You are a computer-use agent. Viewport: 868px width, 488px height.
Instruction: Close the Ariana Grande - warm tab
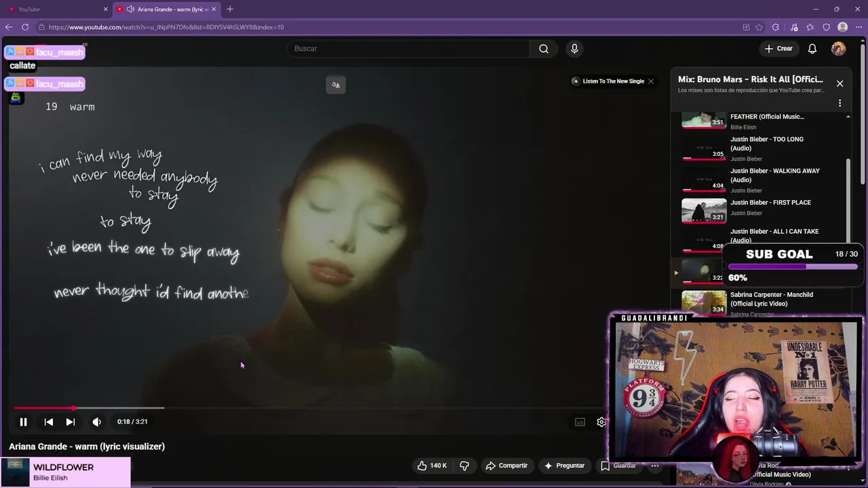[214, 9]
